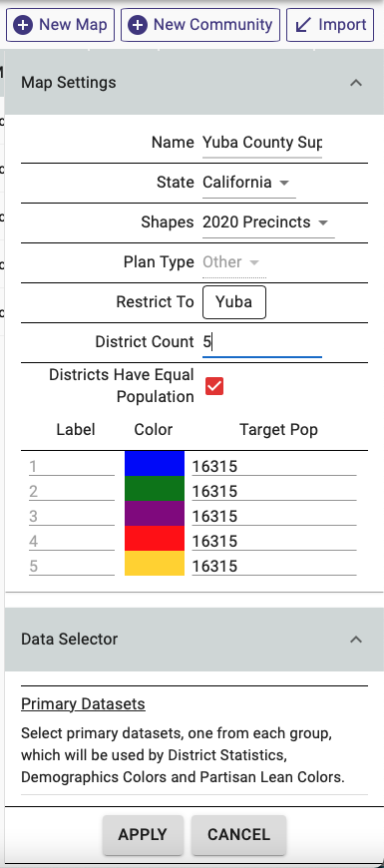Image resolution: width=384 pixels, height=868 pixels.
Task: Click the Yuba Restrict To button
Action: [234, 302]
